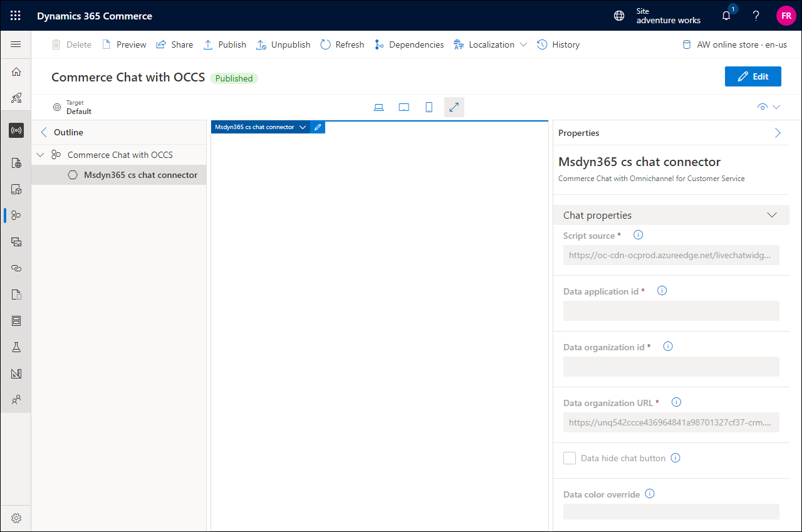Enable the Data hide chat button checkbox

pos(570,457)
